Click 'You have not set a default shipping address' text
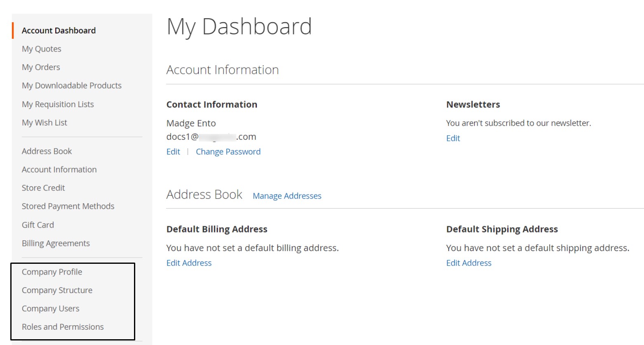The width and height of the screenshot is (644, 345). pos(538,248)
